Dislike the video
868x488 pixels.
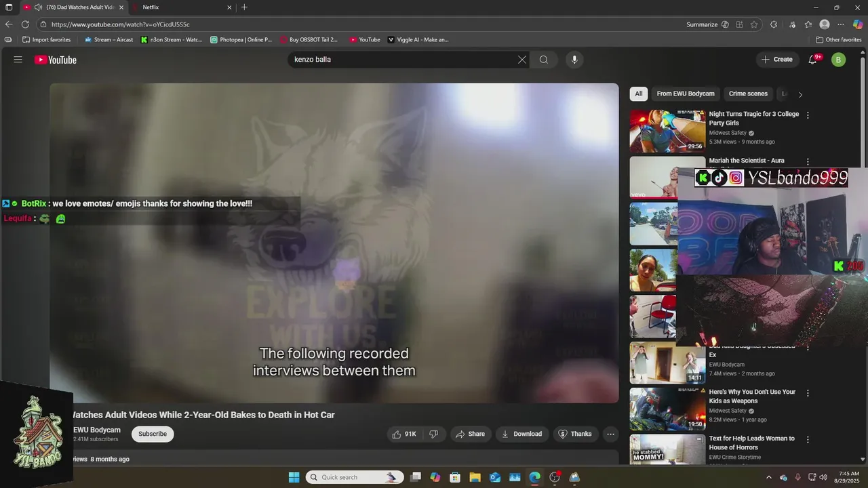point(434,434)
